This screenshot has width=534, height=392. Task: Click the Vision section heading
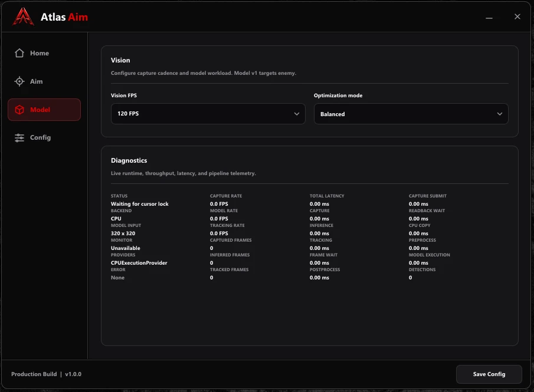[120, 60]
